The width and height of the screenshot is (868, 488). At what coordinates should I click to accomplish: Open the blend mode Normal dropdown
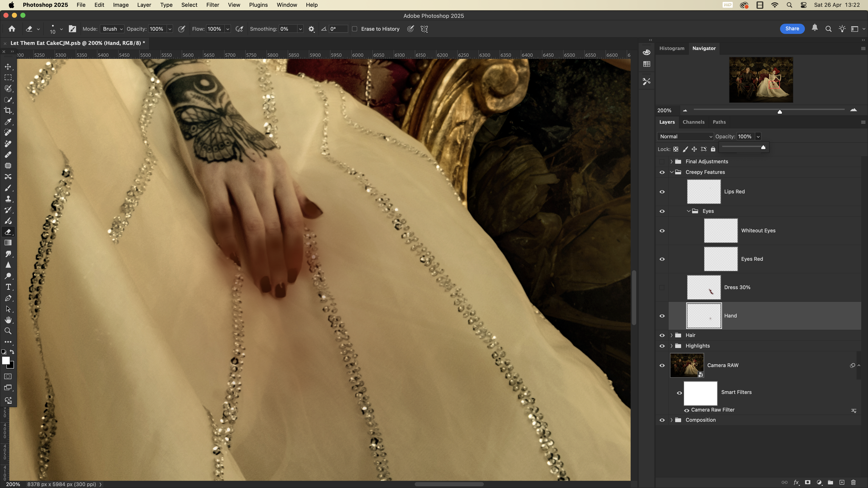pos(685,136)
